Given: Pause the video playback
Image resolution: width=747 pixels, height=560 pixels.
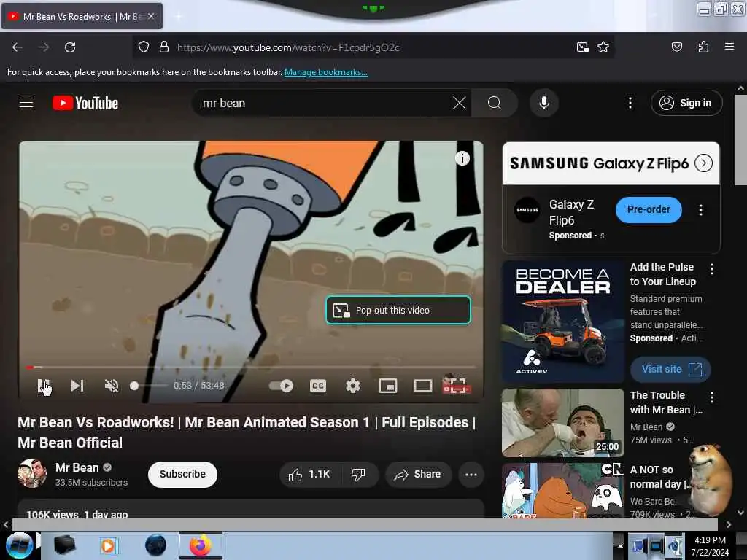Looking at the screenshot, I should [x=43, y=386].
